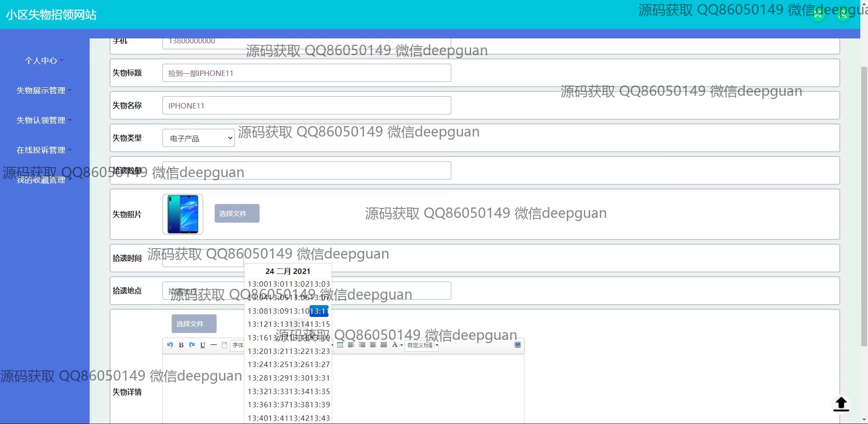The width and height of the screenshot is (868, 424).
Task: Select time 13:22 in the picker
Action: coord(299,351)
